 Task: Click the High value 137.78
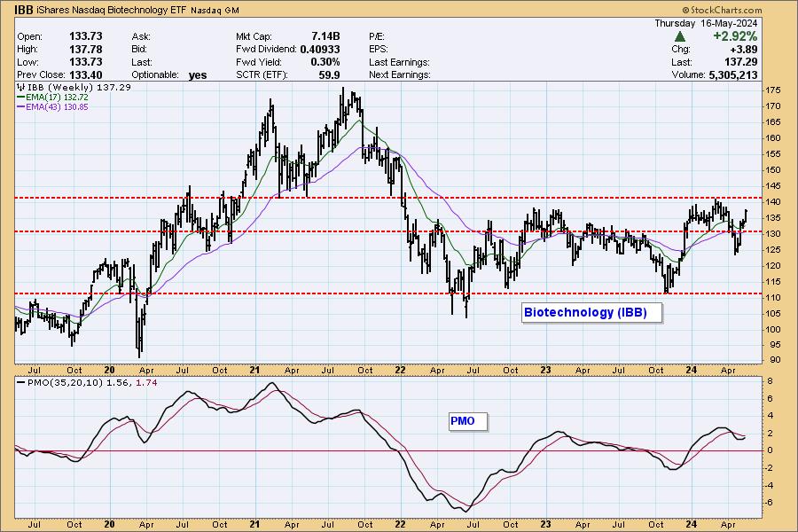click(85, 50)
